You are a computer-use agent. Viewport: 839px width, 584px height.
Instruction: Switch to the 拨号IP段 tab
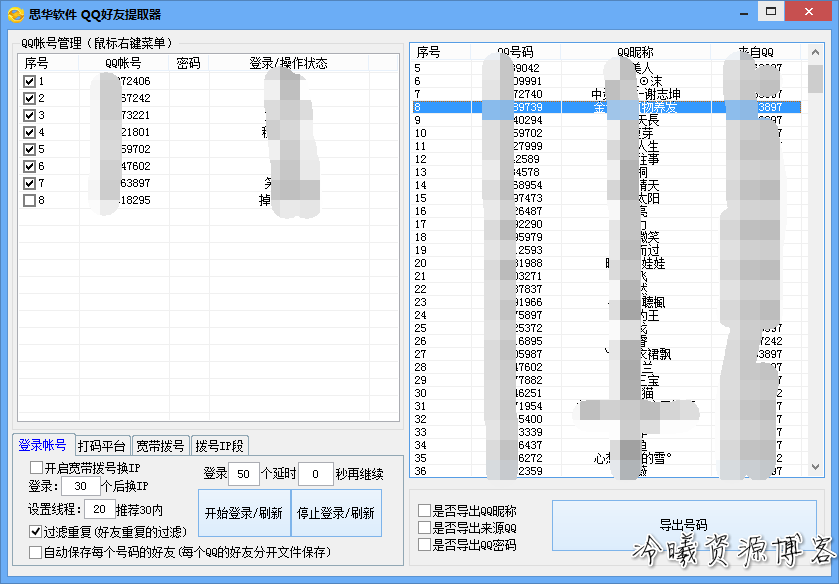click(219, 445)
